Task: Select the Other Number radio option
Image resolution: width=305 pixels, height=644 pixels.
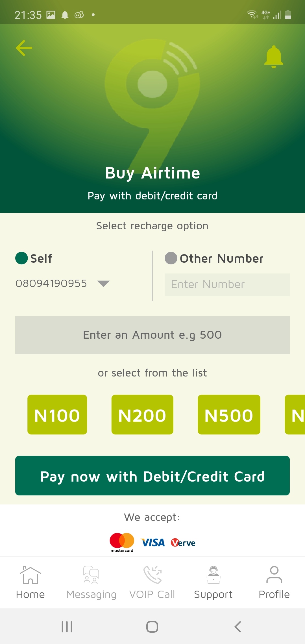Action: point(171,258)
